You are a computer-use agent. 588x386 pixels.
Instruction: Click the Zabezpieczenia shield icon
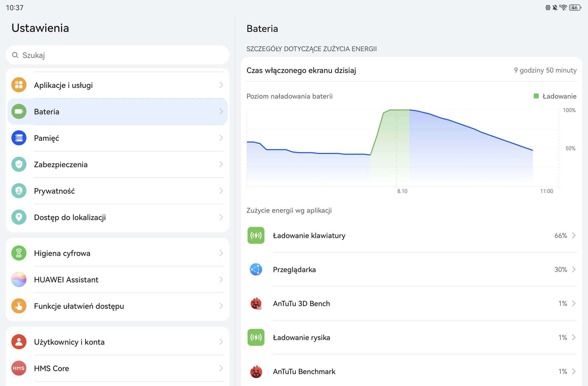pyautogui.click(x=19, y=164)
